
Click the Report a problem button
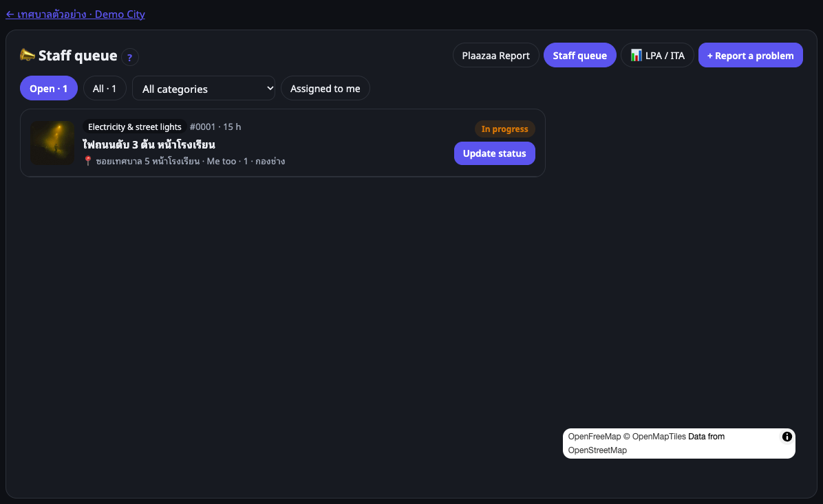(751, 55)
